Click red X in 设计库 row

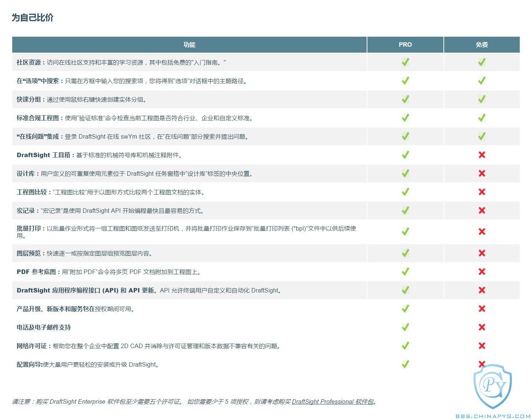click(x=482, y=173)
